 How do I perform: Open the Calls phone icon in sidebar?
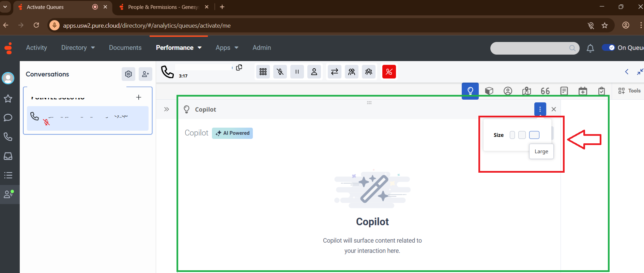(x=8, y=137)
